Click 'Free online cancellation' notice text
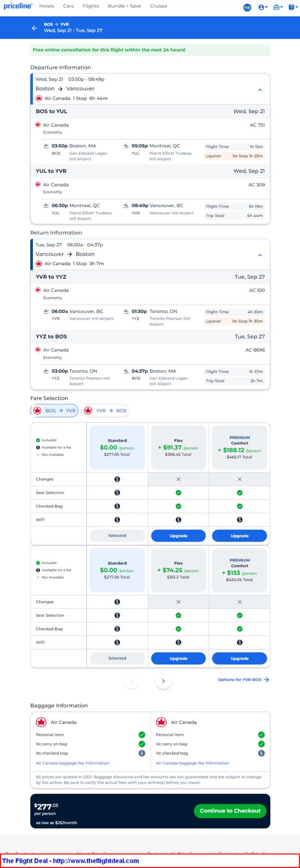The height and width of the screenshot is (868, 300). [x=109, y=50]
